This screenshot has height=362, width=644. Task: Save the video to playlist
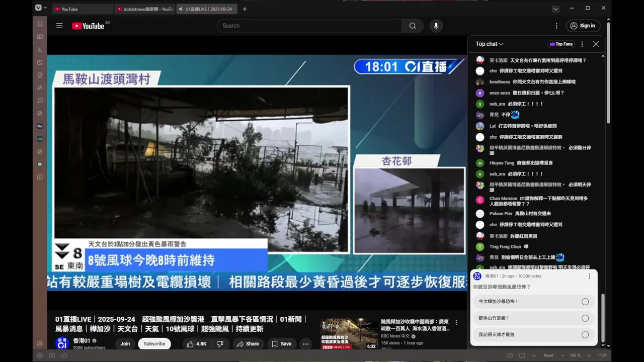pyautogui.click(x=281, y=344)
